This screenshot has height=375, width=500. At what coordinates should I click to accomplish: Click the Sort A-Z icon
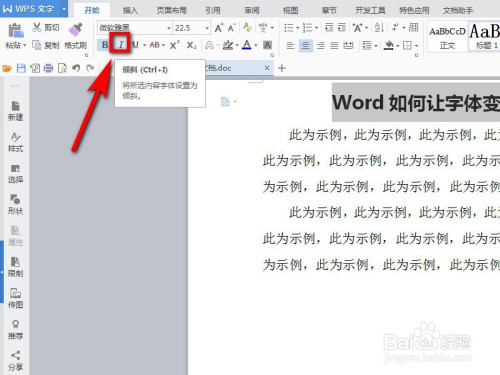coord(379,27)
